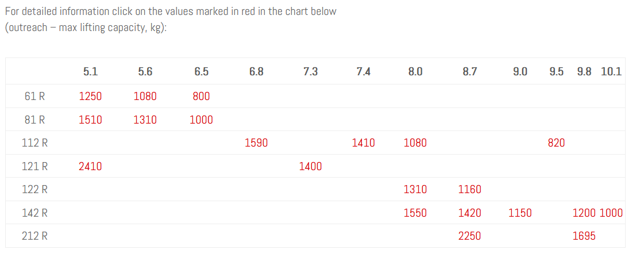Click the 1590 value for 112 R
Viewport: 644px width, 269px height.
coord(256,143)
